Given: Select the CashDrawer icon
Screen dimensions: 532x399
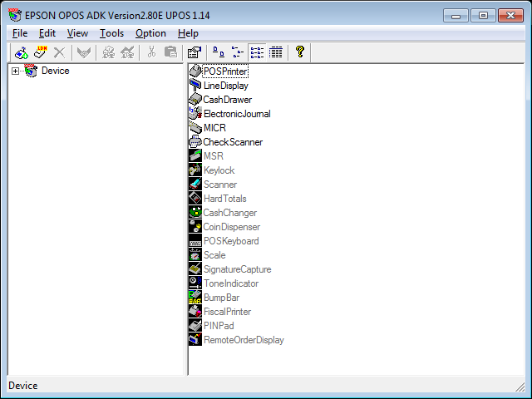Looking at the screenshot, I should (195, 100).
